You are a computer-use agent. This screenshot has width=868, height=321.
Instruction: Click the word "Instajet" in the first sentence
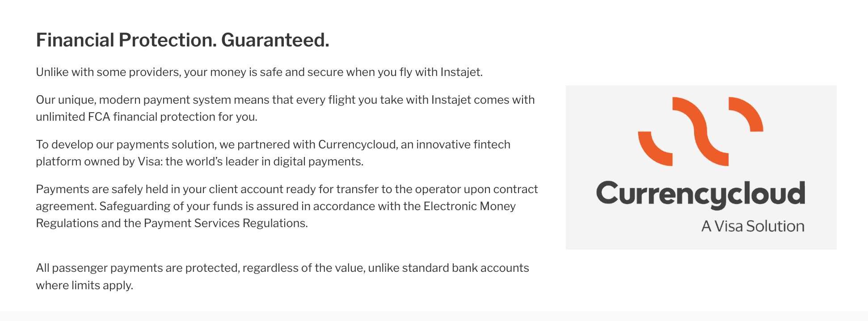coord(461,72)
